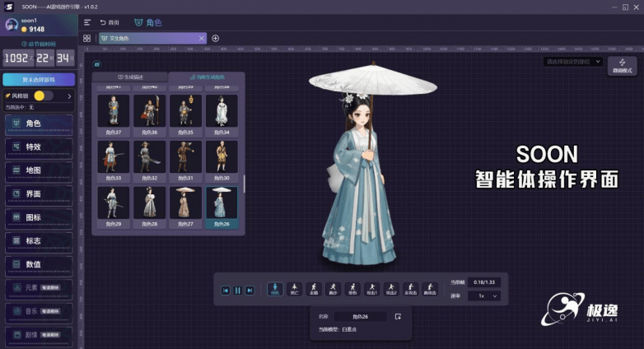Expand the arrow next to style lock toggle

click(x=69, y=96)
